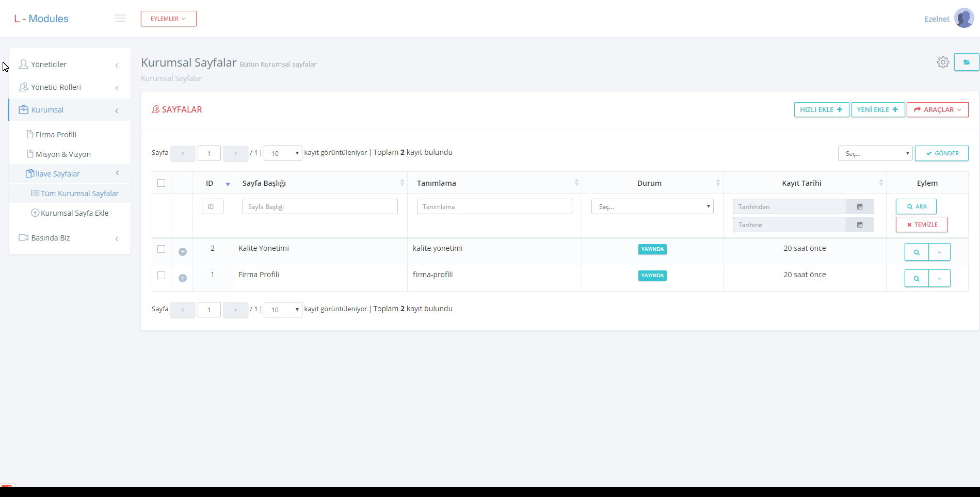Select Tüm Kurumsal Sayfalar in sidebar
This screenshot has width=980, height=497.
click(x=70, y=194)
